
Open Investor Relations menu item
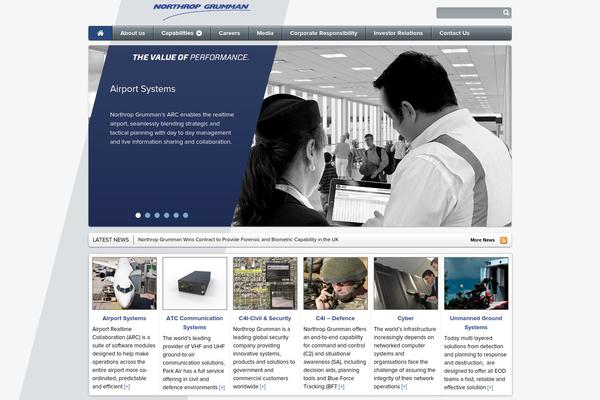tap(398, 33)
